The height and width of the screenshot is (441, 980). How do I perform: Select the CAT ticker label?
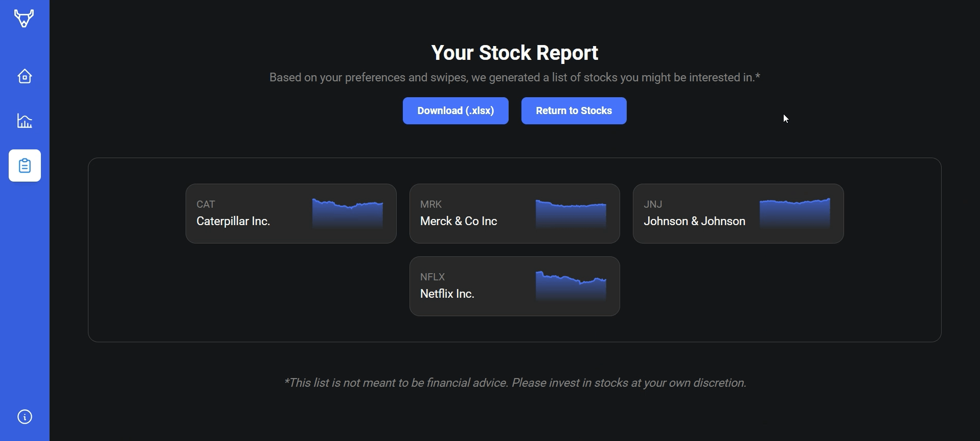(x=206, y=204)
